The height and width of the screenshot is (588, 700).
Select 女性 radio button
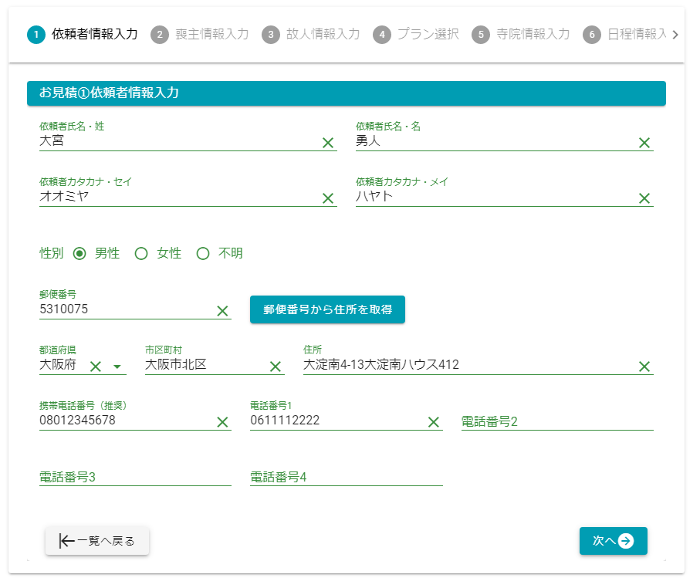tap(141, 254)
